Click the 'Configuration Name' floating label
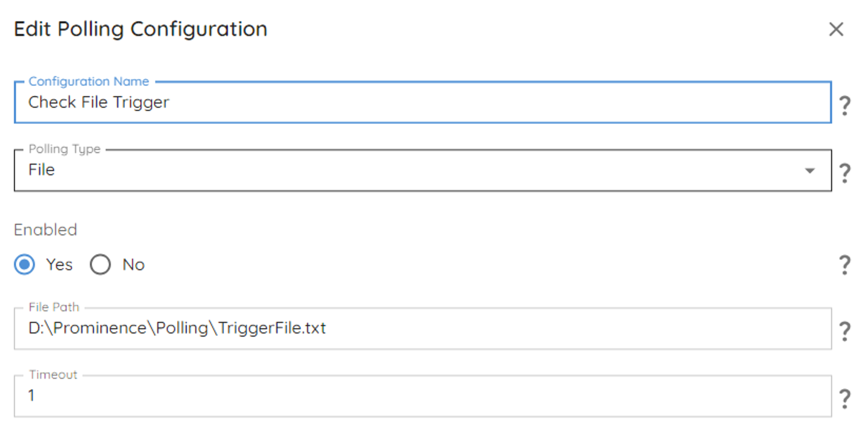Screen dimensions: 868x439 [89, 81]
